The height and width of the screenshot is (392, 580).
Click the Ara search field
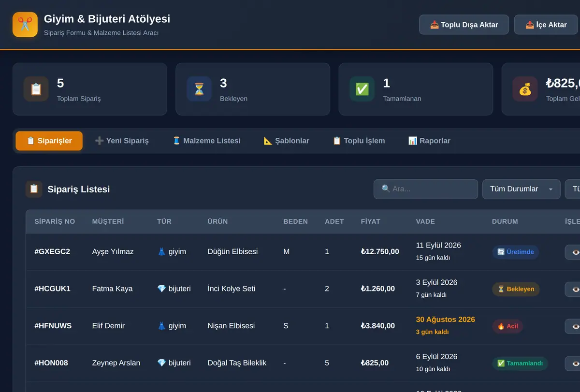tap(426, 189)
